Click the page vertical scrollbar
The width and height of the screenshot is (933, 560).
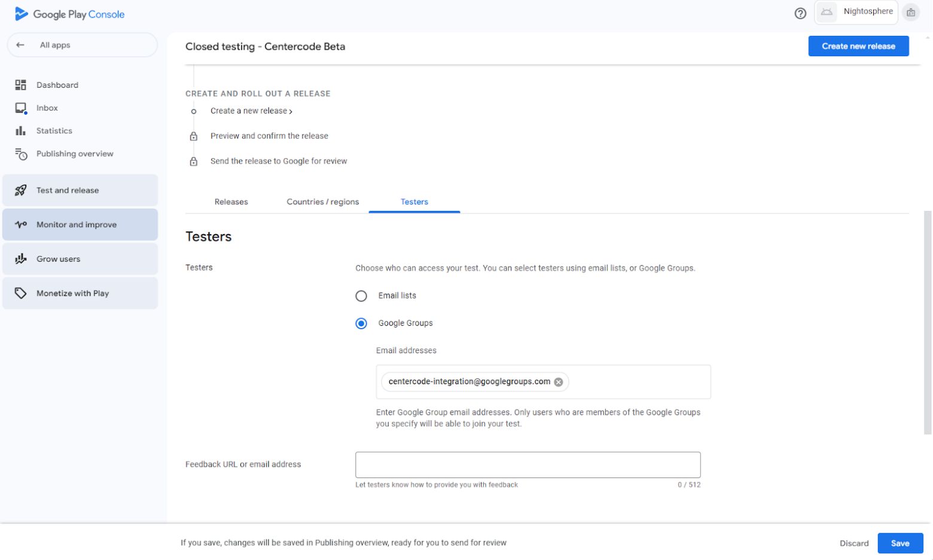[928, 322]
